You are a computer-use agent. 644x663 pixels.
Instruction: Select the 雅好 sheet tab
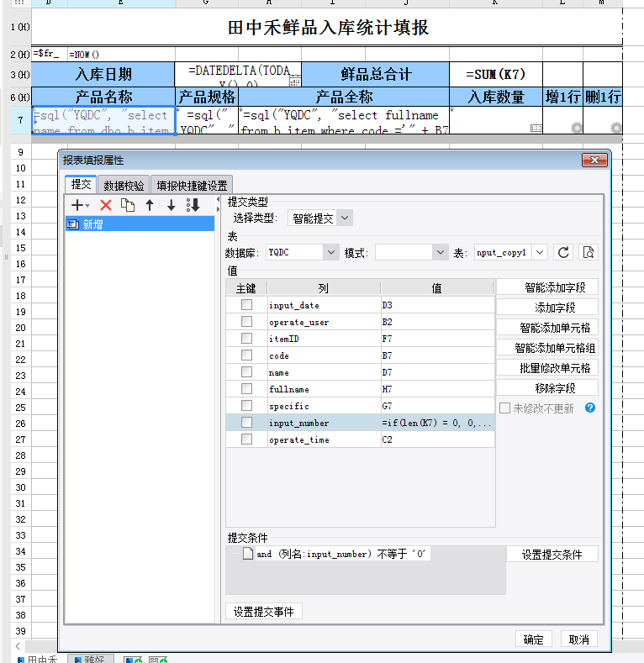(91, 659)
